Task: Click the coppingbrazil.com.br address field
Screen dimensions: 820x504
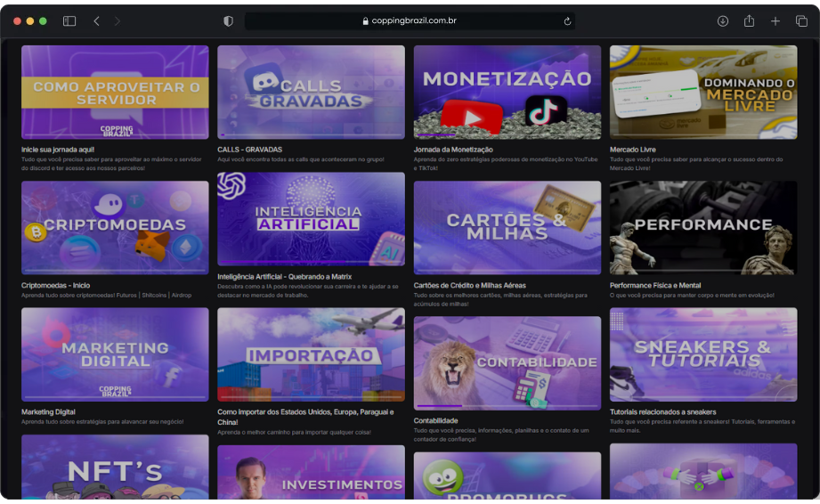Action: tap(410, 20)
